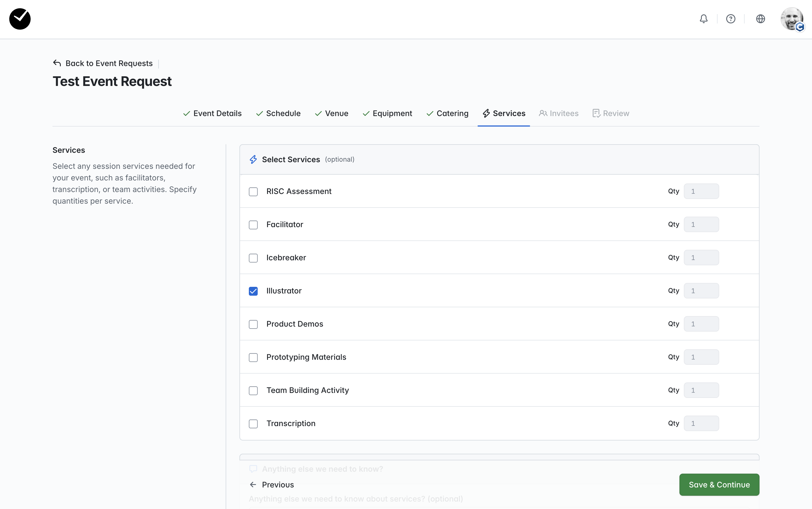812x509 pixels.
Task: Click the Team Building Activity label
Action: (x=308, y=390)
